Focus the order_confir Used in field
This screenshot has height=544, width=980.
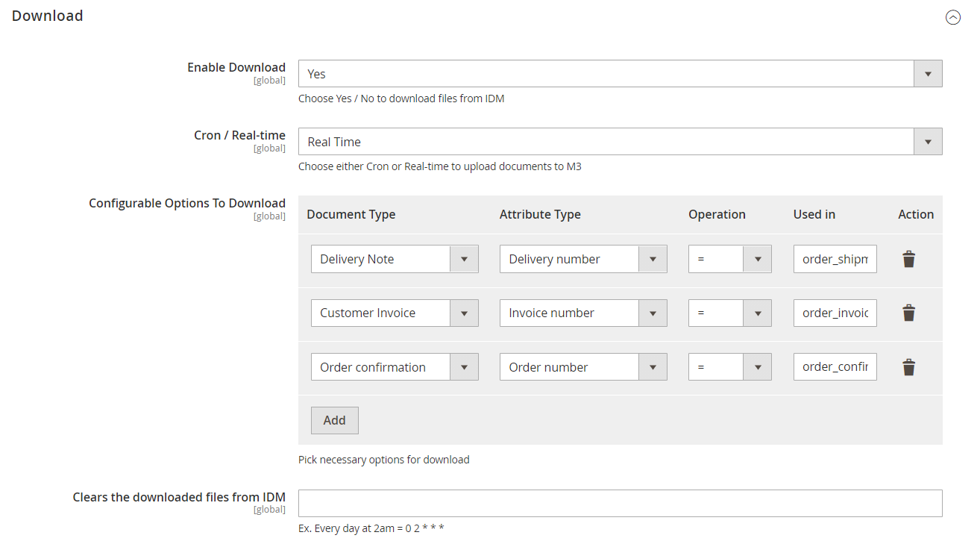click(835, 367)
